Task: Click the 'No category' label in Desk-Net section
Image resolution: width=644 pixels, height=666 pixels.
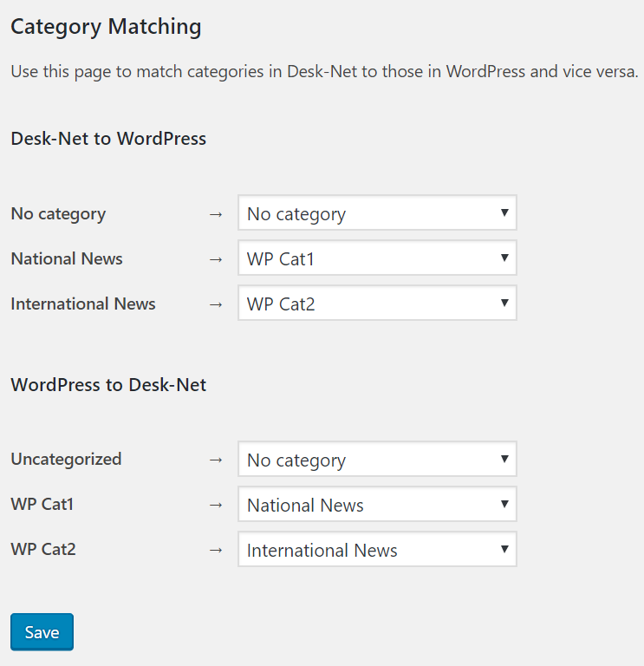Action: point(58,214)
